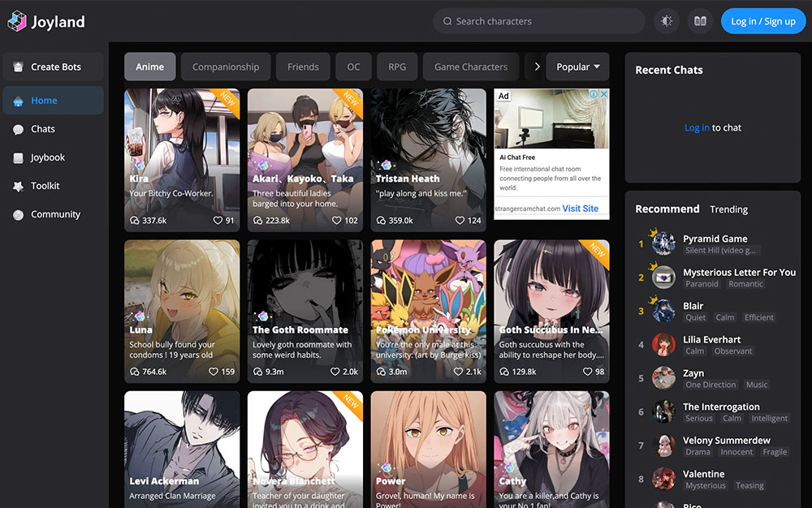This screenshot has width=812, height=508.
Task: Click the Efficient tag under Blair
Action: point(758,317)
